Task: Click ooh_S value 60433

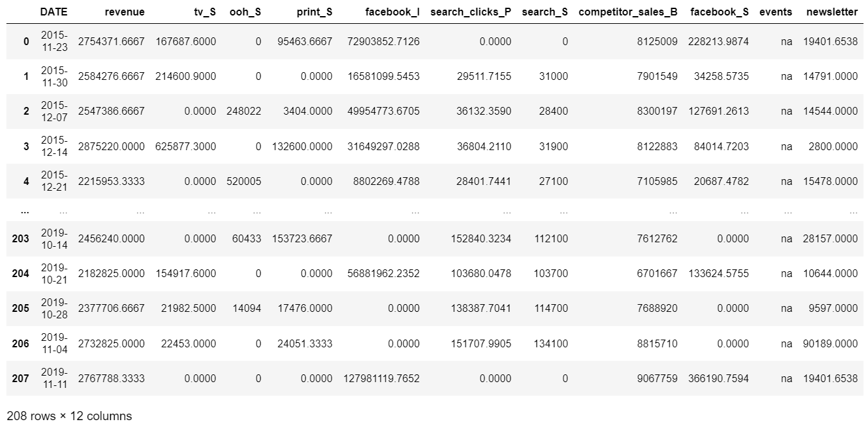Action: pos(247,238)
